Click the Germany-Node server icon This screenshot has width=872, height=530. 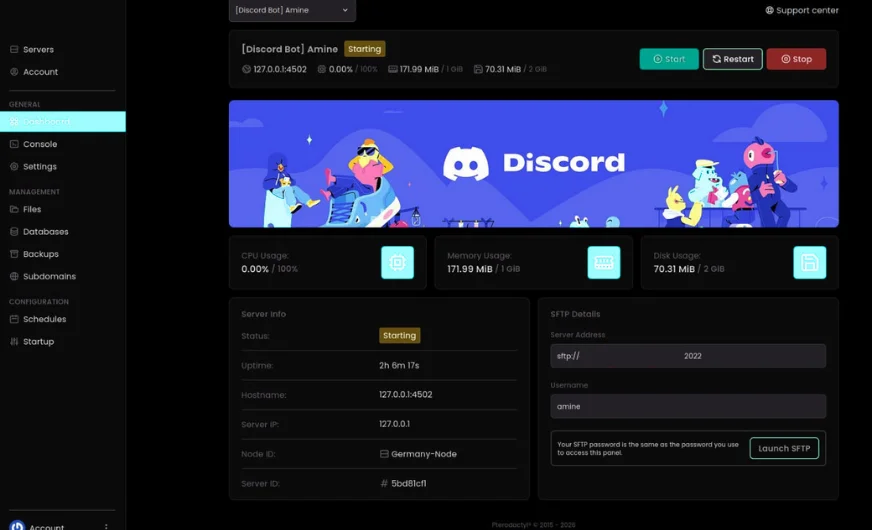point(384,454)
